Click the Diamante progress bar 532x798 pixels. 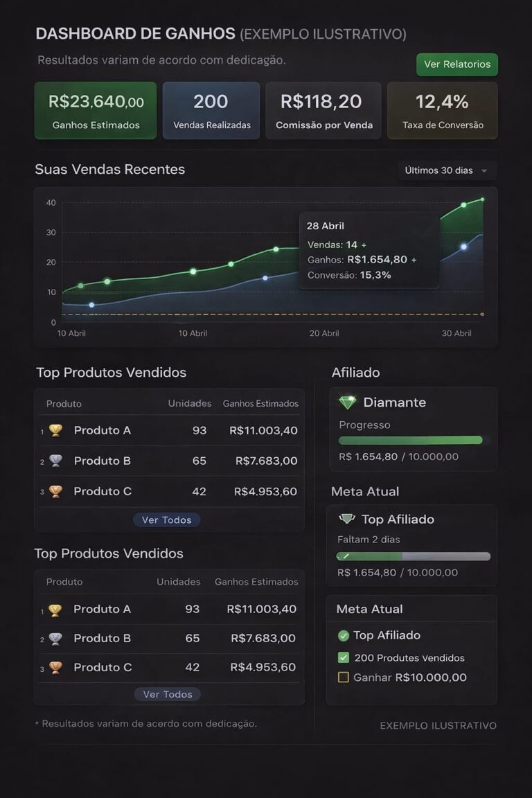[x=414, y=440]
